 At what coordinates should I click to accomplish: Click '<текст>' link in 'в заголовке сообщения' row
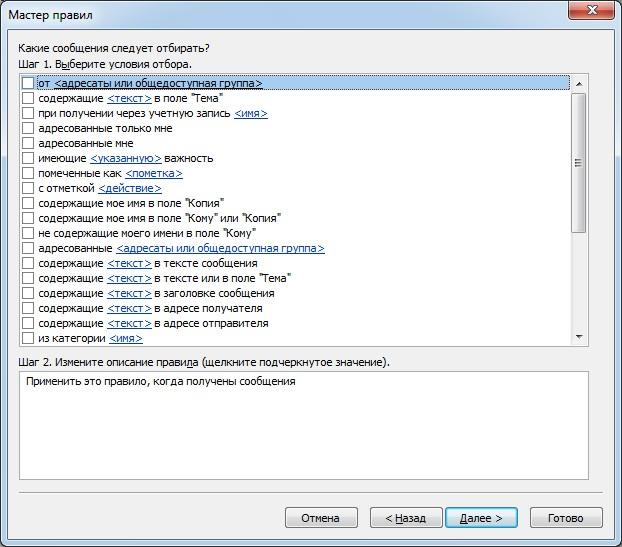[x=129, y=294]
